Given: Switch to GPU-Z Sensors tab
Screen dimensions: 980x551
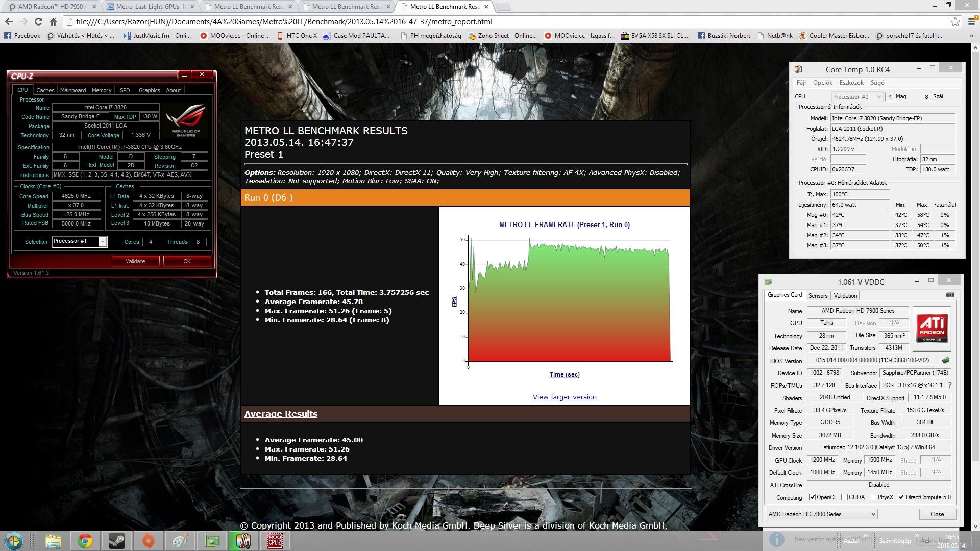Looking at the screenshot, I should 818,296.
